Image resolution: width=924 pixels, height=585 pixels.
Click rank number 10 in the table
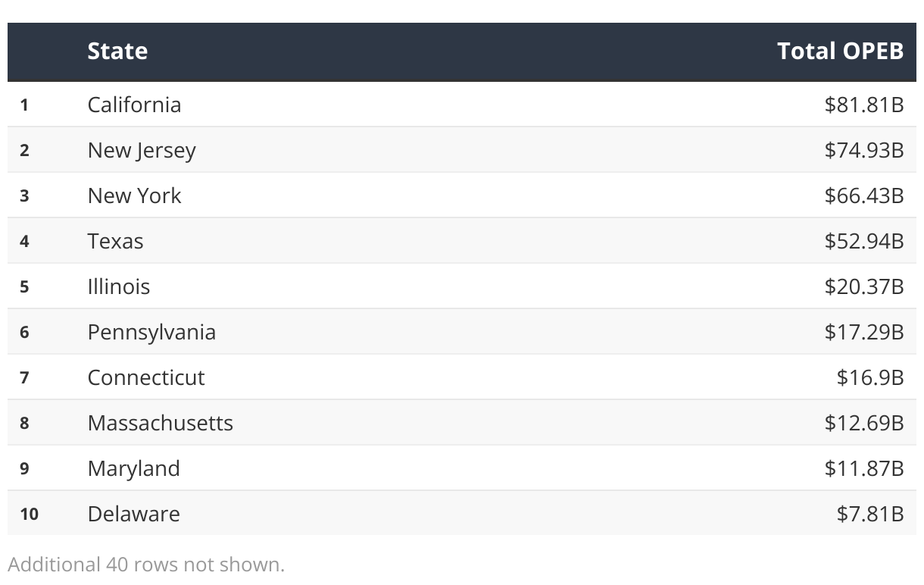coord(29,514)
